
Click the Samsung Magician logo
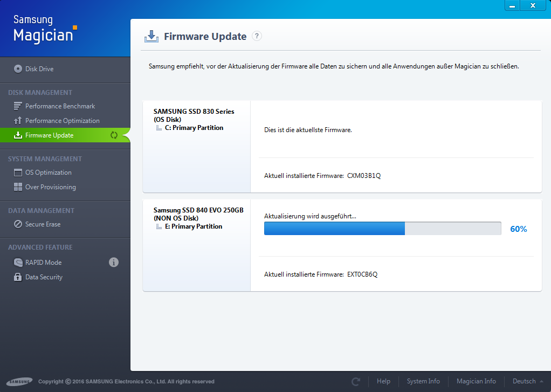(x=45, y=29)
